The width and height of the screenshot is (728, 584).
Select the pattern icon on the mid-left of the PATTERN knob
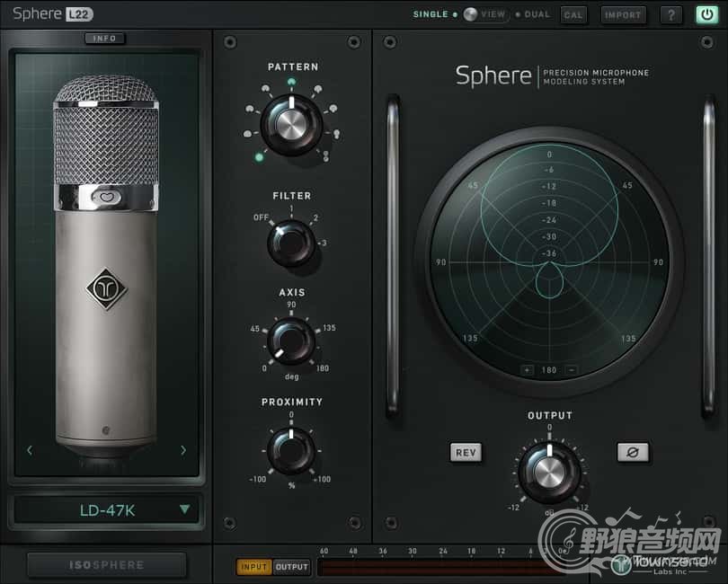tap(250, 110)
